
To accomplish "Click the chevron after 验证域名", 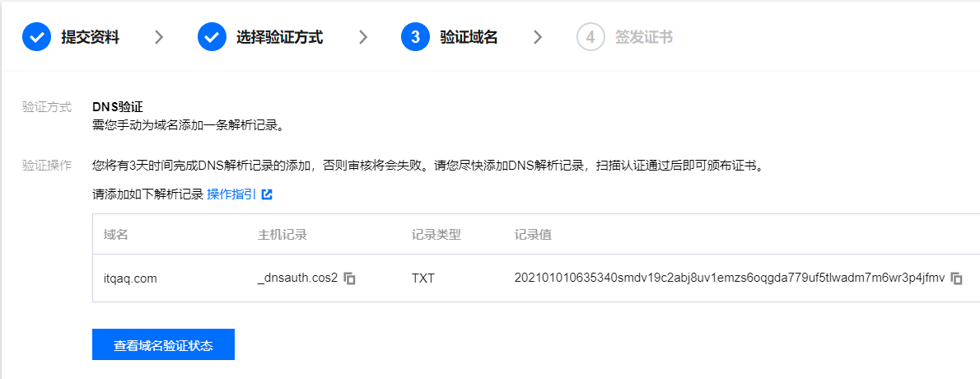I will coord(538,38).
